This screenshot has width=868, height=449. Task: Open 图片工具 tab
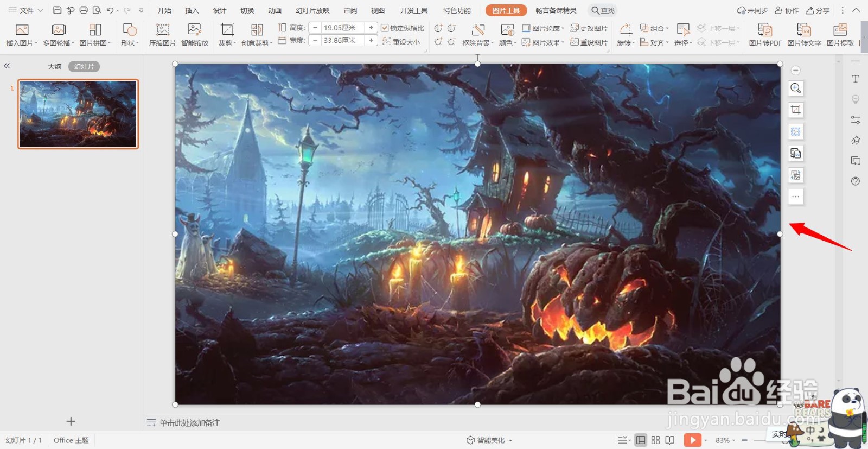[506, 10]
